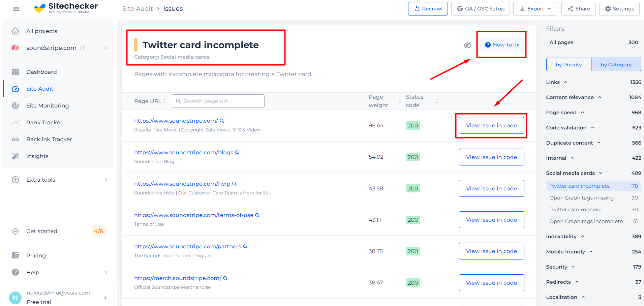Screen dimensions: 644x306
Task: Expand the Page speed filter category
Action: point(582,113)
